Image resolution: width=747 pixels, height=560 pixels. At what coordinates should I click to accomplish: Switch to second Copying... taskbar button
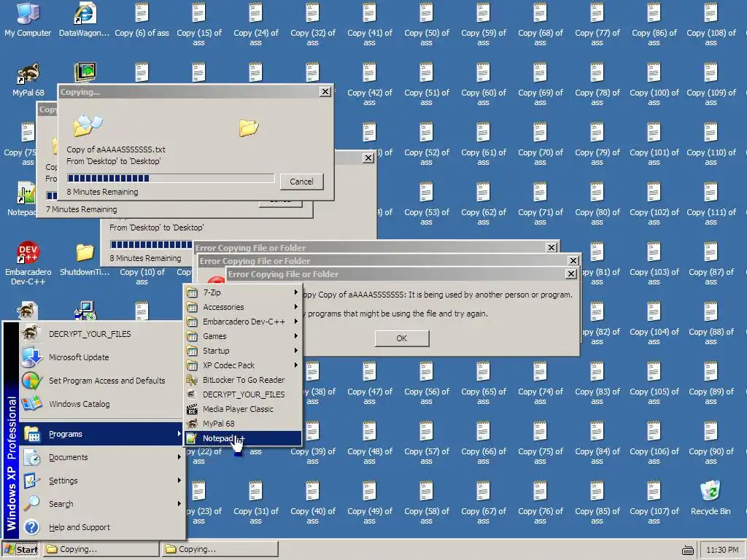(x=220, y=549)
